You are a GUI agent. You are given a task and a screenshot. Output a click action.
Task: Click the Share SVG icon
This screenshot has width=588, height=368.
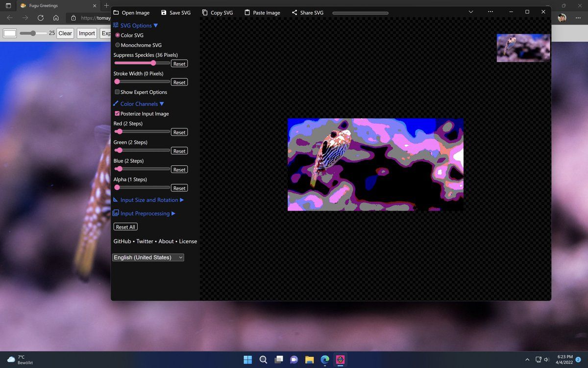(294, 12)
